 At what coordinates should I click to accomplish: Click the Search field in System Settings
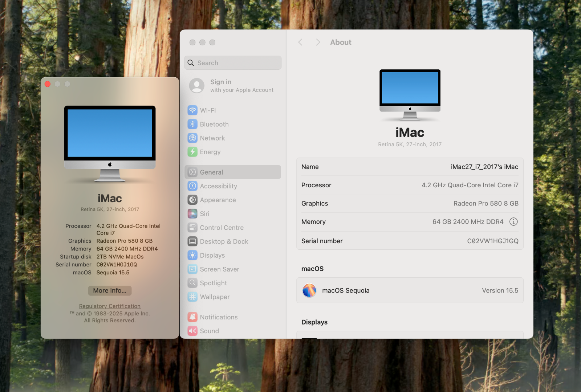click(233, 63)
